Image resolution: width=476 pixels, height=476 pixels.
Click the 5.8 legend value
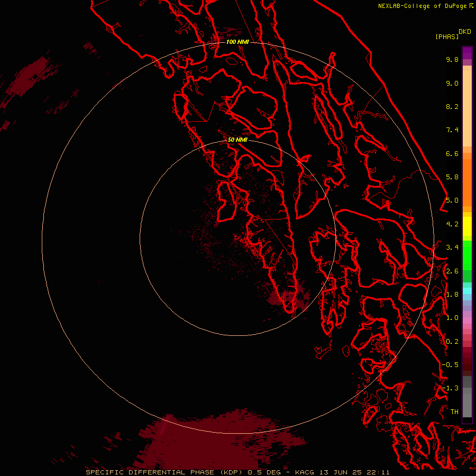452,177
